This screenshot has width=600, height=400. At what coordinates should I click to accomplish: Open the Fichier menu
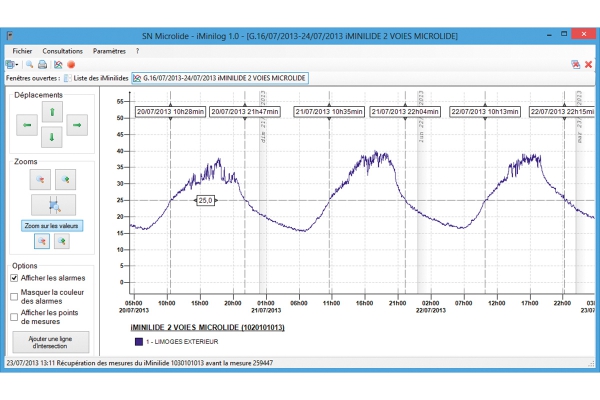(22, 51)
